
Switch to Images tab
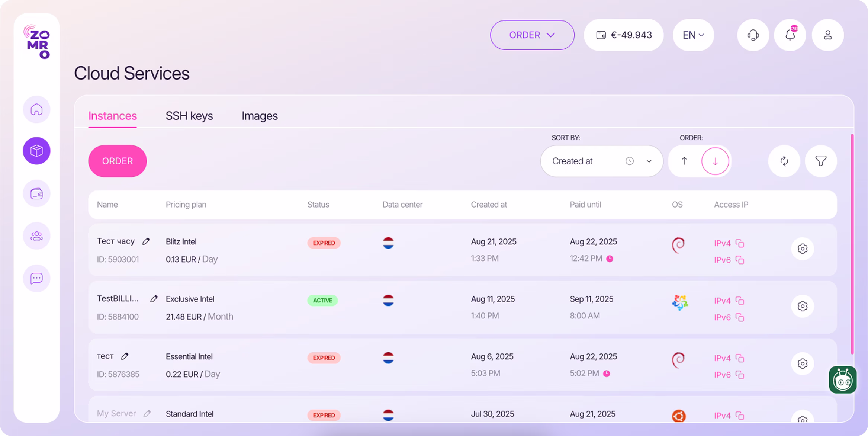pos(260,116)
